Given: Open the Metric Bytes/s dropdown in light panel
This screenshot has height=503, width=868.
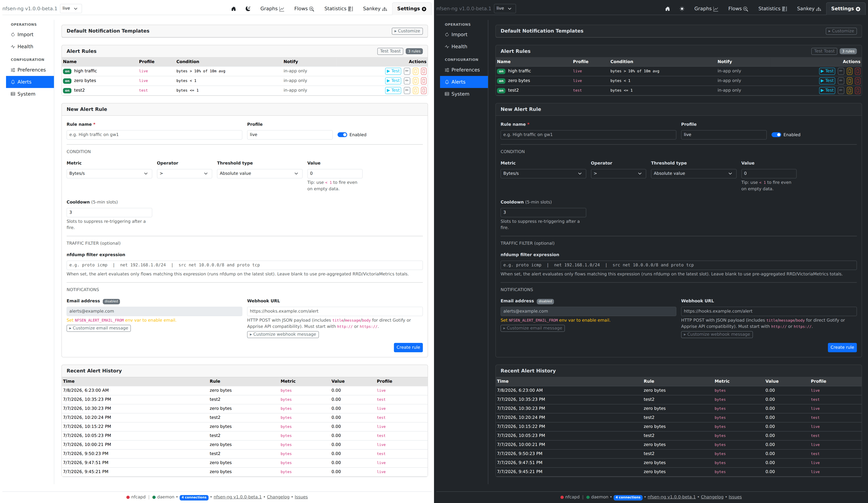Looking at the screenshot, I should [109, 174].
